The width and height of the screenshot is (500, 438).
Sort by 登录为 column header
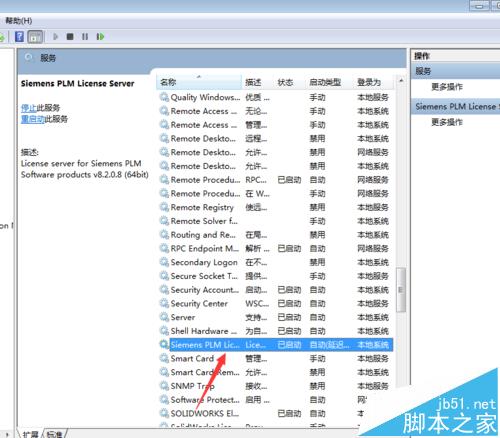coord(374,82)
